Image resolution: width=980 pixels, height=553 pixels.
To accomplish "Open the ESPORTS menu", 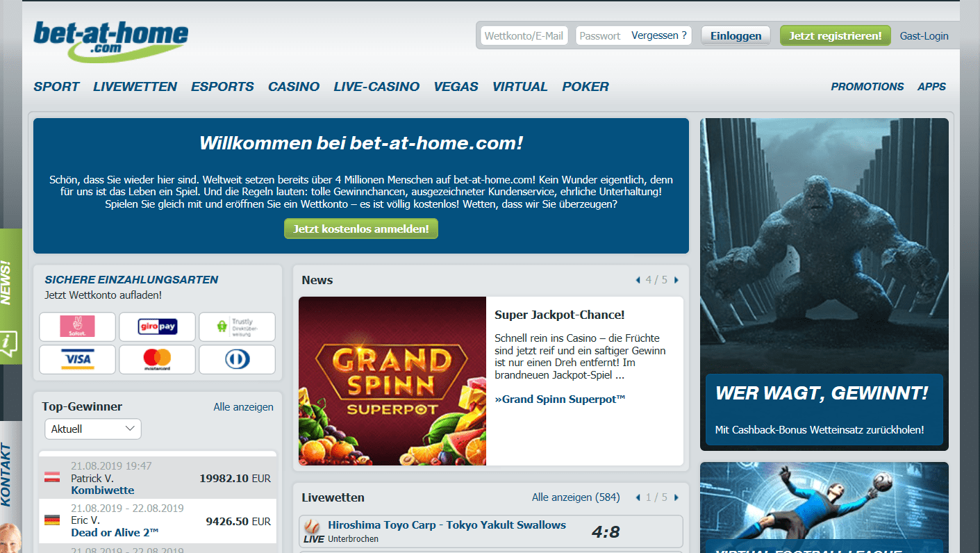I will point(222,87).
